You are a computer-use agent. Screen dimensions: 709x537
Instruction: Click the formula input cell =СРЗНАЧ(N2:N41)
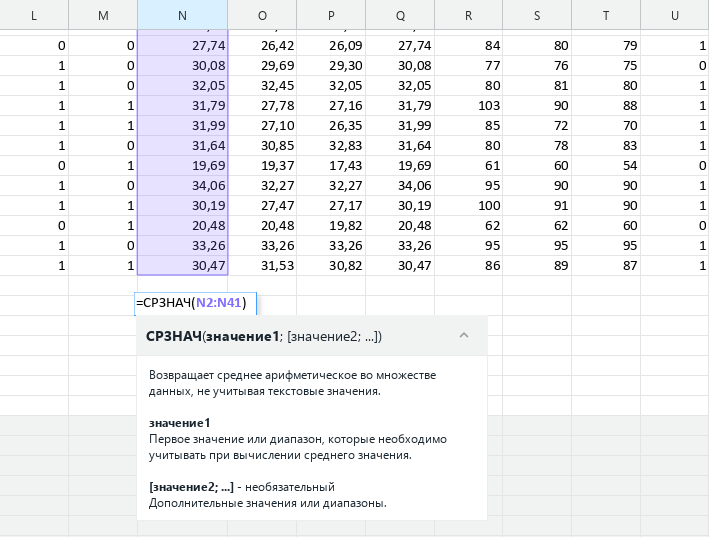click(x=196, y=303)
